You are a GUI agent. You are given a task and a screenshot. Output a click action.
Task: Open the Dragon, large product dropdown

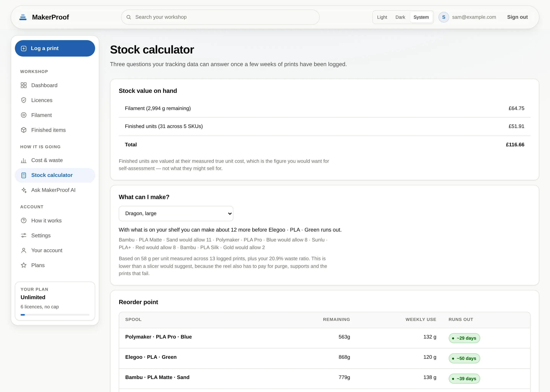(176, 213)
